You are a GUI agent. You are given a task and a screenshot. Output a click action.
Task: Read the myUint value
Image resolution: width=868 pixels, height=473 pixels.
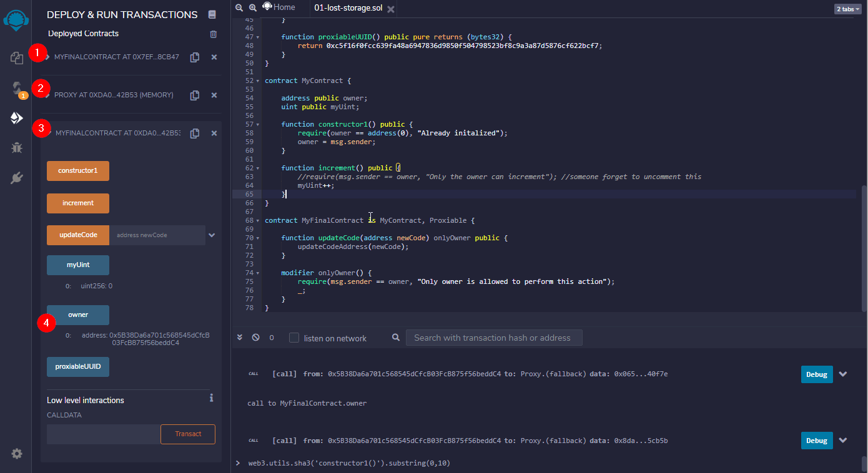(78, 265)
